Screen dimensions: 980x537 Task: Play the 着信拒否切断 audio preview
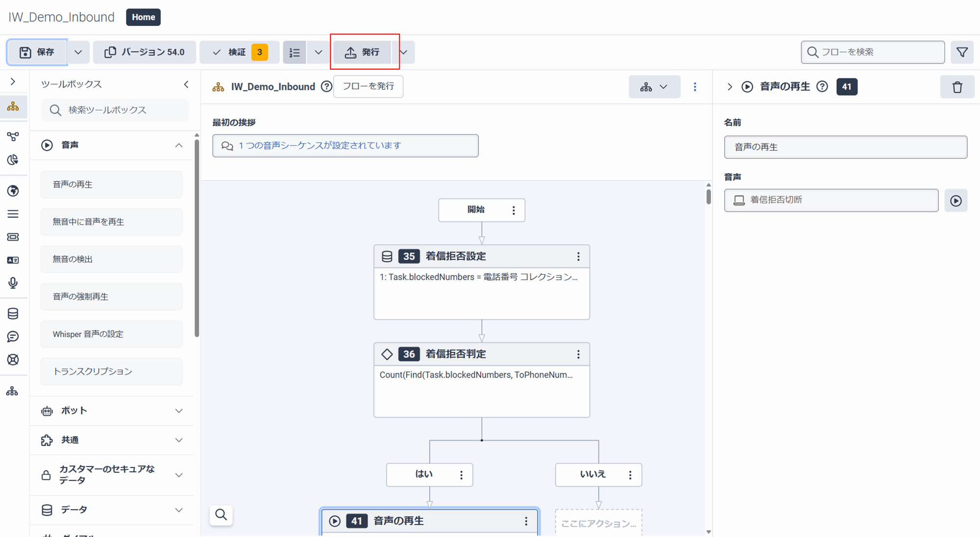click(956, 200)
